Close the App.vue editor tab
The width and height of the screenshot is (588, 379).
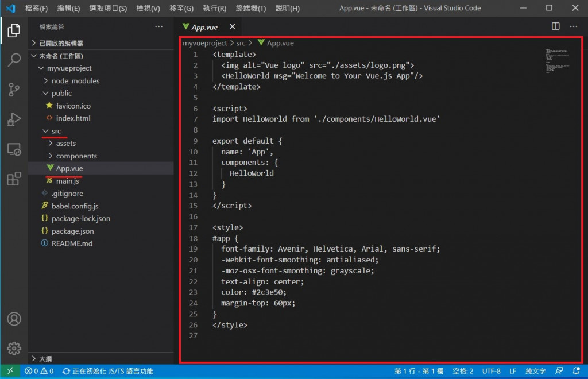pos(232,26)
